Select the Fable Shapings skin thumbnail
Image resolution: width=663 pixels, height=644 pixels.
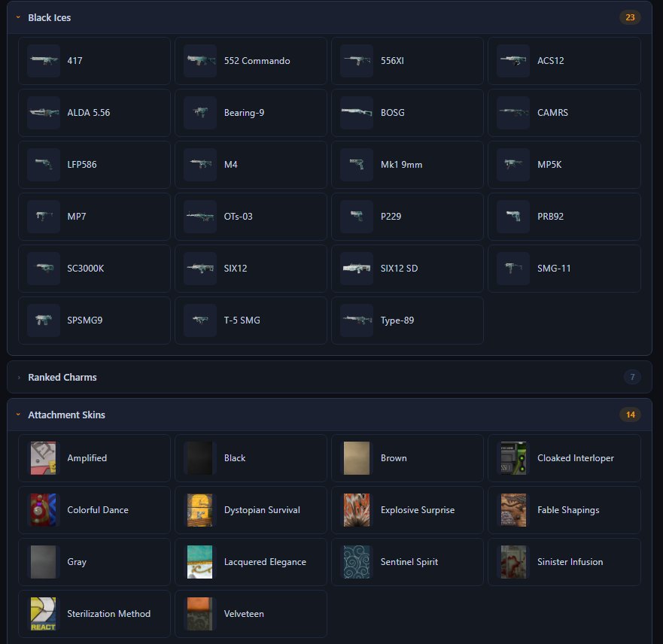(513, 510)
